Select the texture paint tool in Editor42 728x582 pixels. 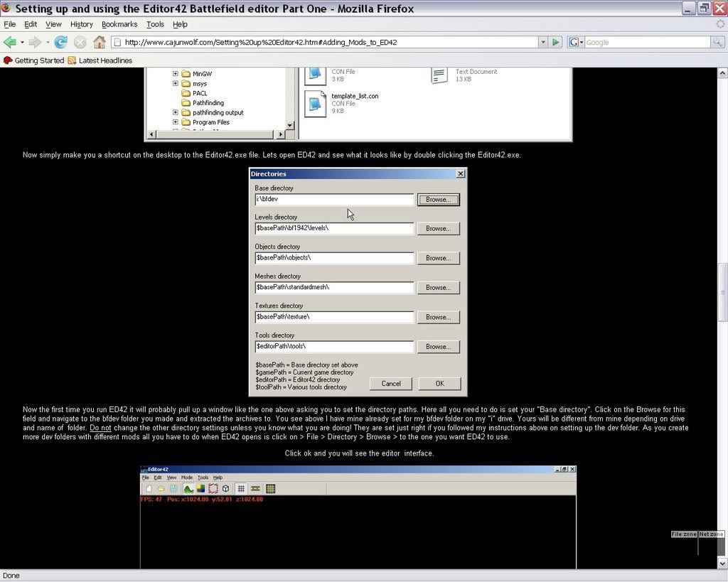[x=200, y=488]
